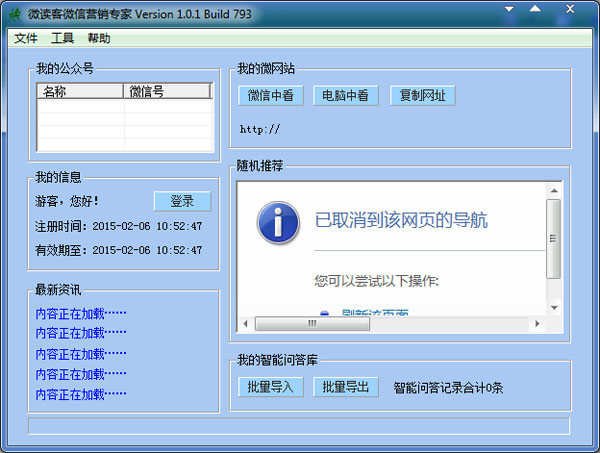Viewport: 600px width, 453px height.
Task: Click the 注册时间 date value
Action: click(x=147, y=226)
